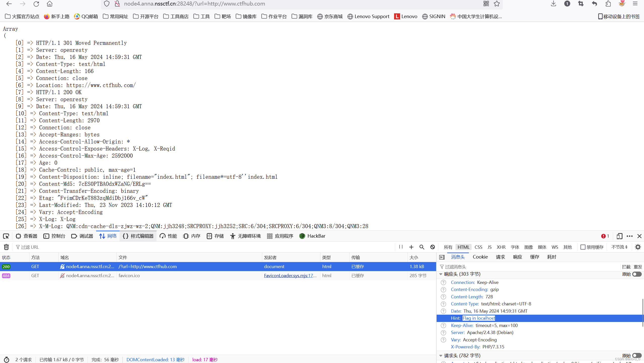
Task: Open request blocking icon
Action: 432,247
